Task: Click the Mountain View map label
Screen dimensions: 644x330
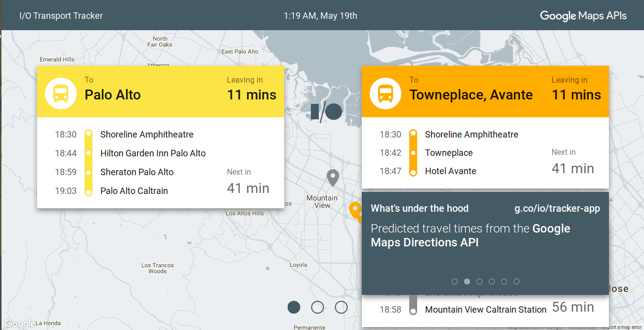Action: click(x=322, y=201)
